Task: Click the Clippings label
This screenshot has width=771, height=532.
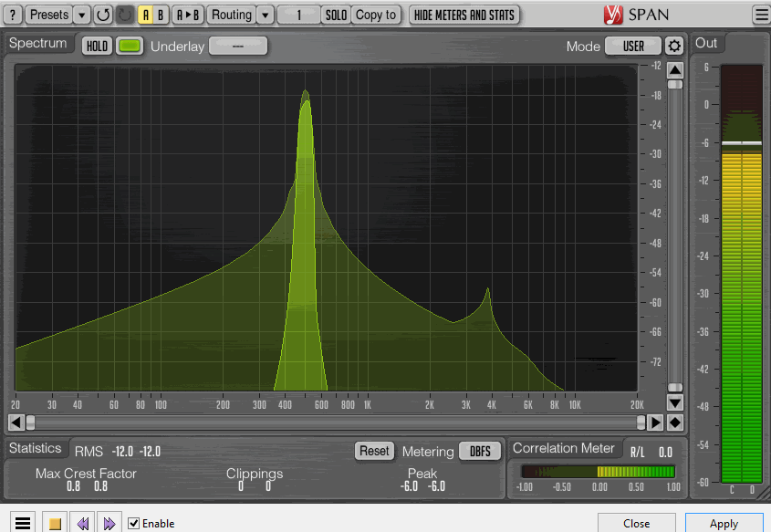Action: (x=255, y=474)
